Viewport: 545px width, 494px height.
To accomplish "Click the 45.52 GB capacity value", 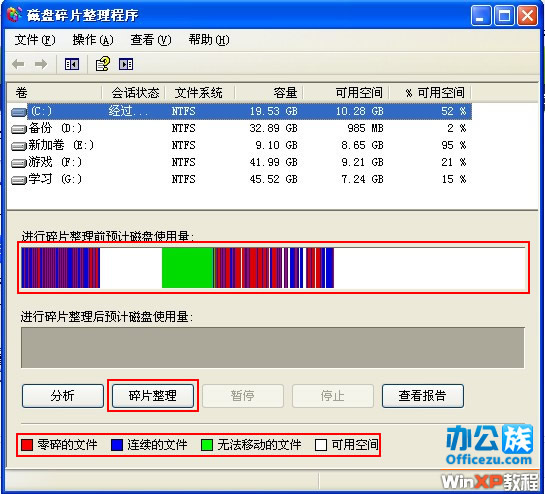I will [x=274, y=179].
